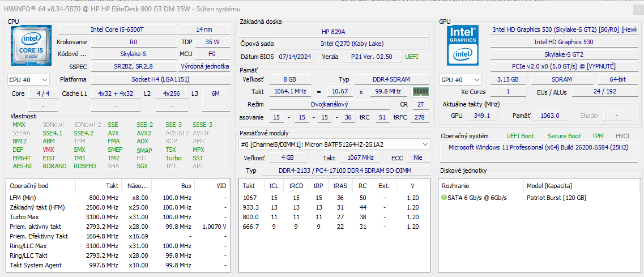Click the green check icon beside SATA 6 Gb/s
Viewport: 644px width, 277px height.
[443, 198]
